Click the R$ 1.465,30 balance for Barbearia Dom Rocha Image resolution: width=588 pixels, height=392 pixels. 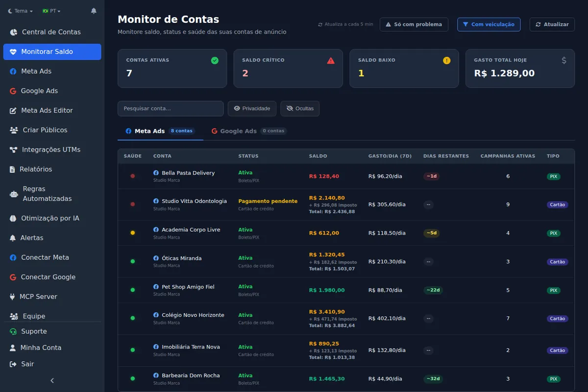point(327,379)
